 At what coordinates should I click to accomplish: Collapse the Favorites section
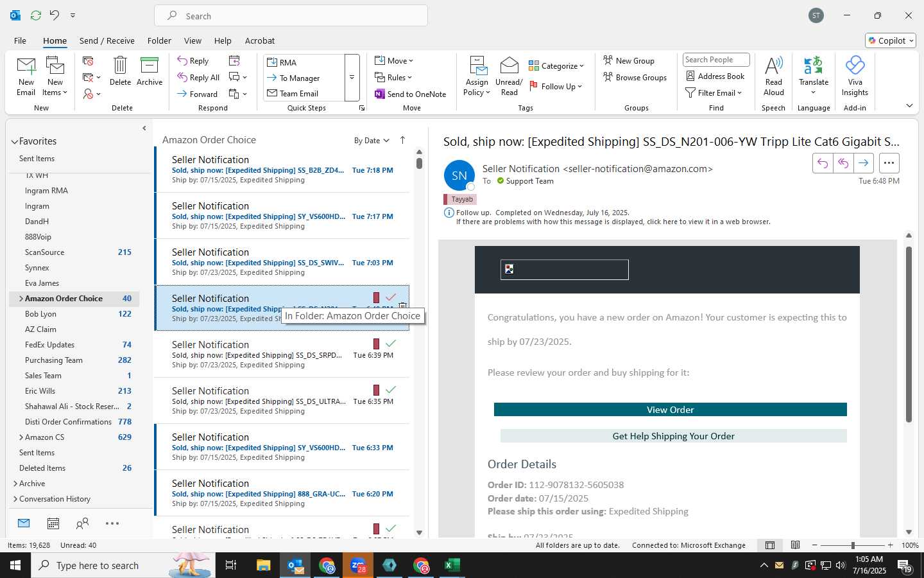pyautogui.click(x=14, y=141)
